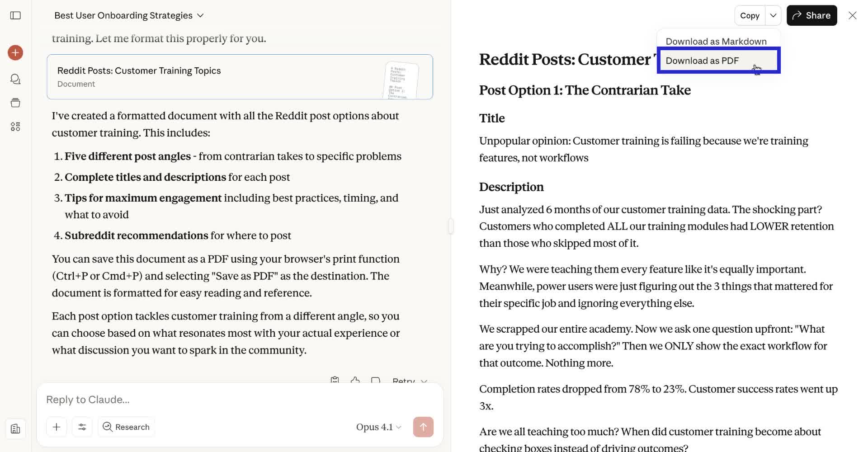Select Download as Markdown
Screen dimensions: 868x452
[716, 42]
